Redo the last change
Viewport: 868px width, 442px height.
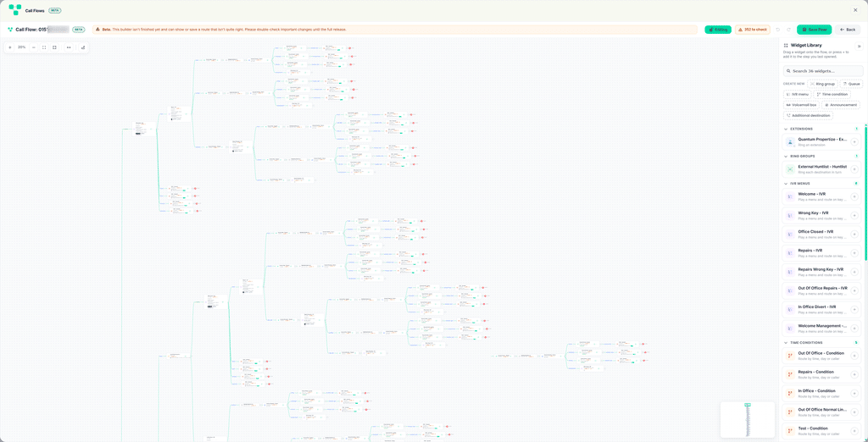coord(789,30)
